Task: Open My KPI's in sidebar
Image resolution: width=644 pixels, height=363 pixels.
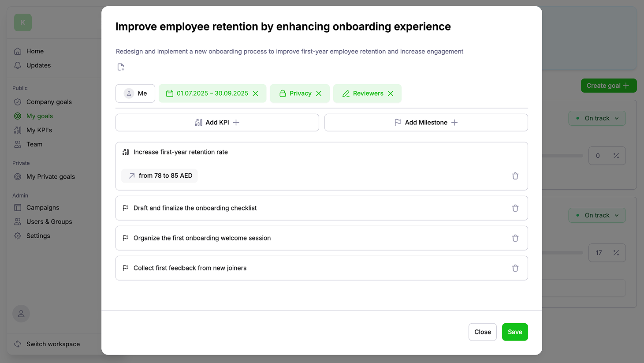Action: point(39,130)
